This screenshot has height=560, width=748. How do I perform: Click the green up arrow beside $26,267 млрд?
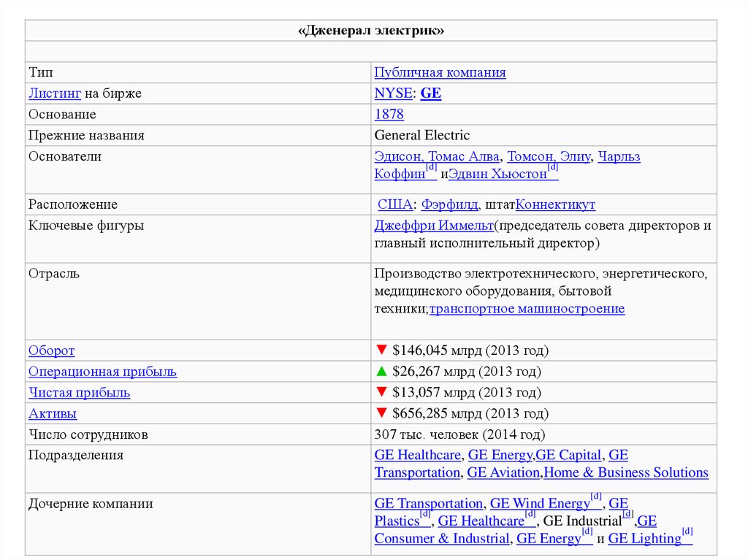click(x=380, y=372)
